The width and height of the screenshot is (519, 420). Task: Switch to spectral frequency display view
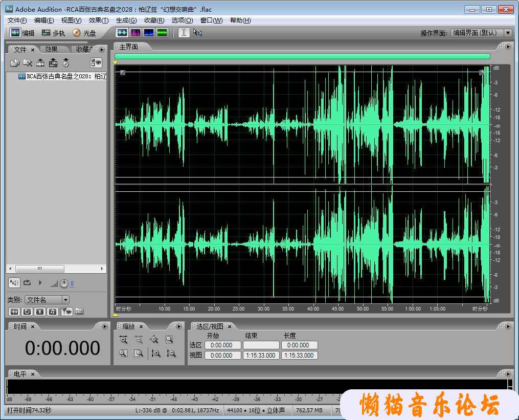(x=136, y=33)
